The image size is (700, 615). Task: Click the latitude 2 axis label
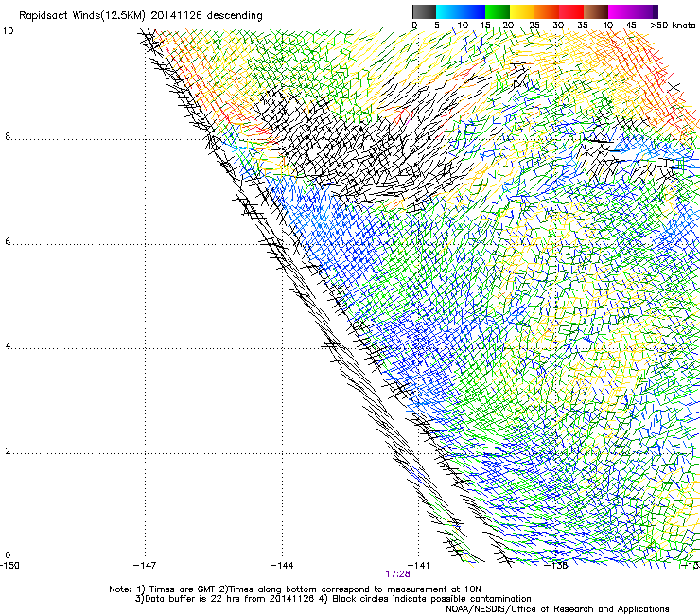point(8,451)
